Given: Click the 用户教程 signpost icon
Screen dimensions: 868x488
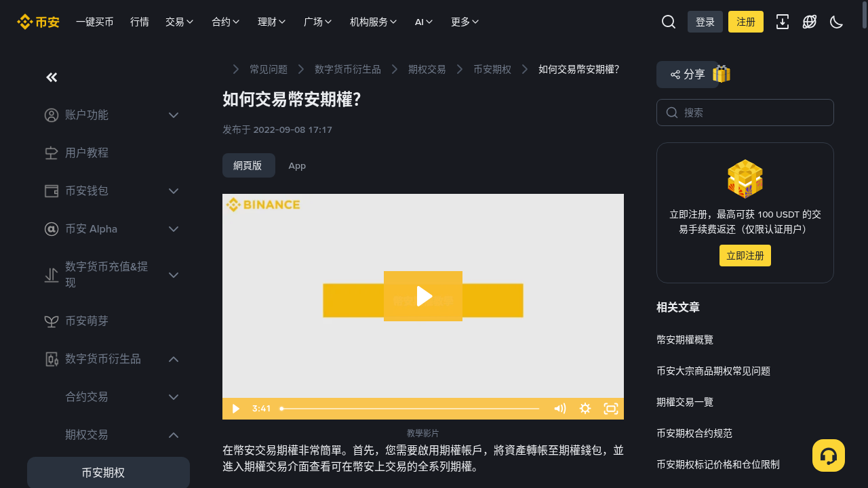Looking at the screenshot, I should point(52,153).
